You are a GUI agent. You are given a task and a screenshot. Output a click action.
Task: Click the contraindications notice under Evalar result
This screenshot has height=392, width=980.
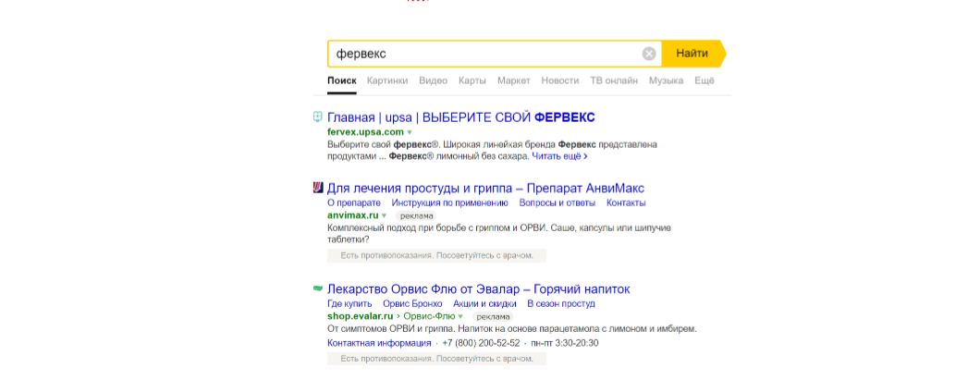point(436,359)
